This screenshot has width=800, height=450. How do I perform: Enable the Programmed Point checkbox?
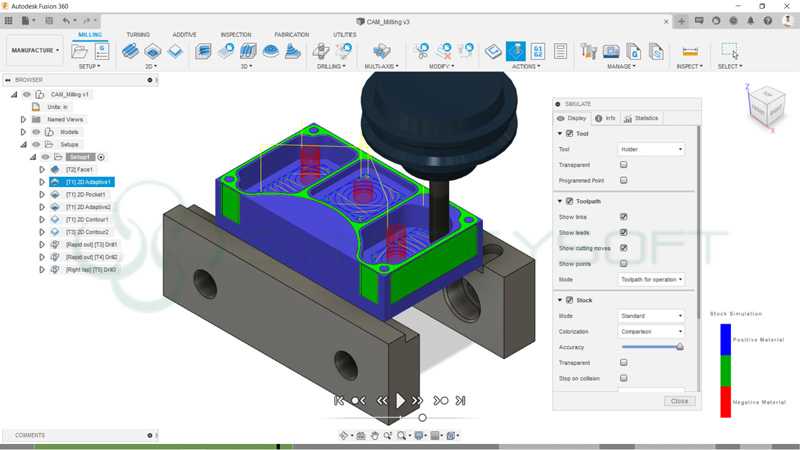click(x=623, y=180)
